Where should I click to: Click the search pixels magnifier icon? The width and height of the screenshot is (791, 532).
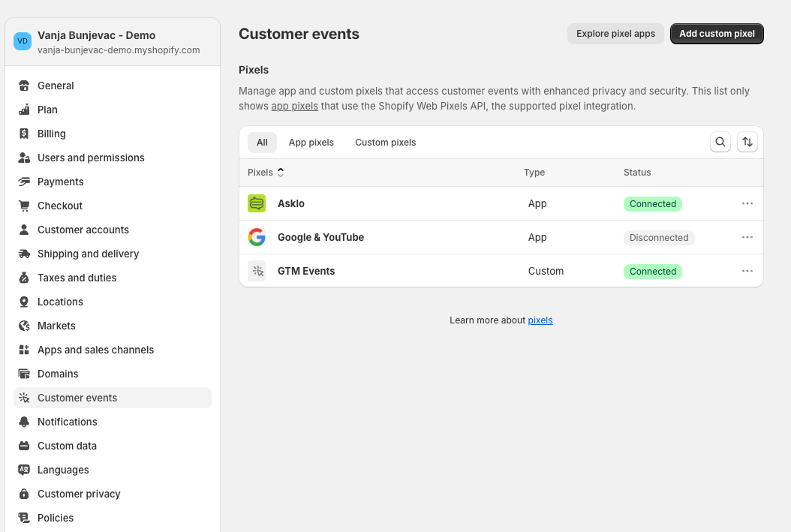pyautogui.click(x=720, y=142)
